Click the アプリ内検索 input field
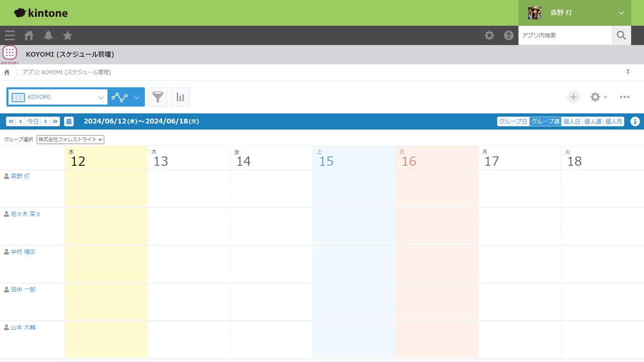The width and height of the screenshot is (644, 362). click(565, 35)
